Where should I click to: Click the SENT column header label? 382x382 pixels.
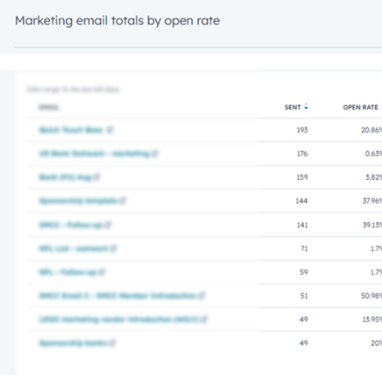[x=293, y=107]
